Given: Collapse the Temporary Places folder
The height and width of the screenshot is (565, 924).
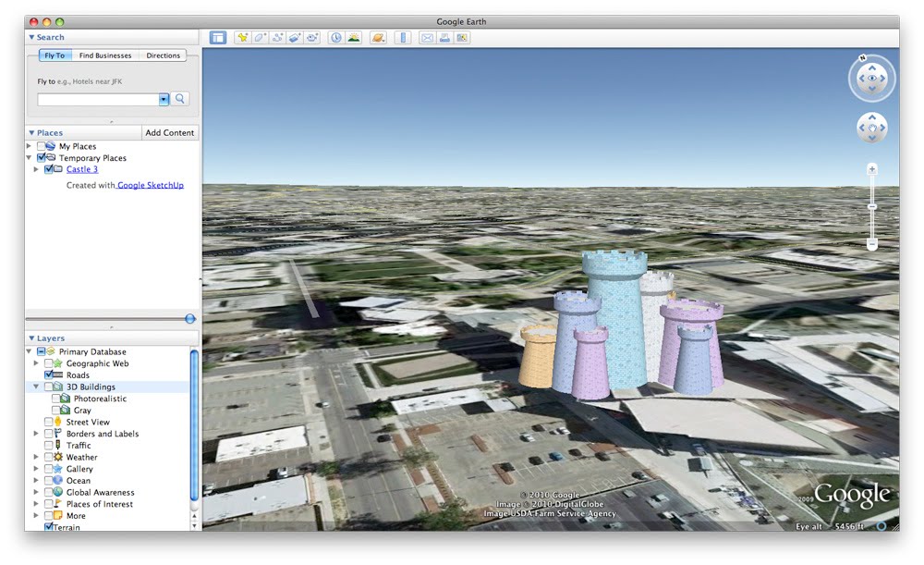Looking at the screenshot, I should click(29, 158).
